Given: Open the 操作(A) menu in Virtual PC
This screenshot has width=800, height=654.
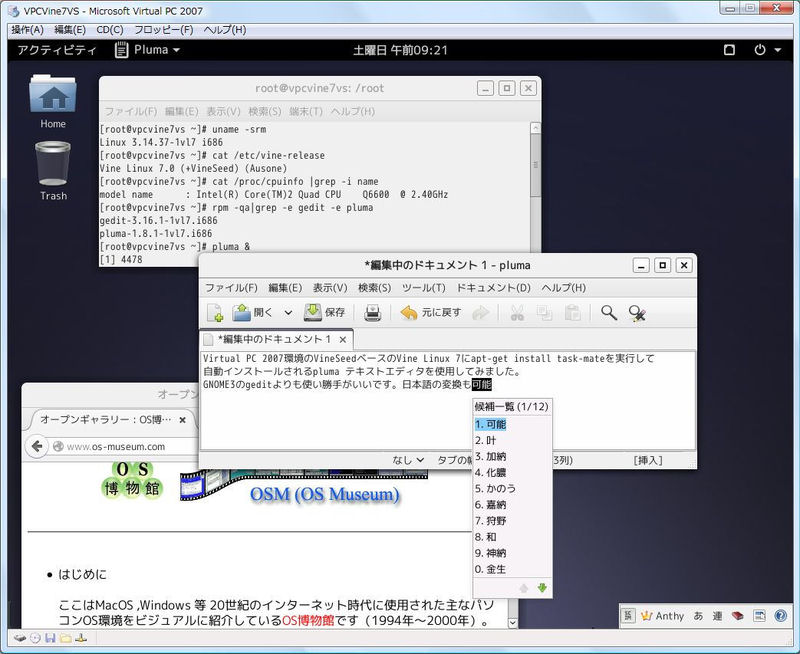Looking at the screenshot, I should coord(28,30).
